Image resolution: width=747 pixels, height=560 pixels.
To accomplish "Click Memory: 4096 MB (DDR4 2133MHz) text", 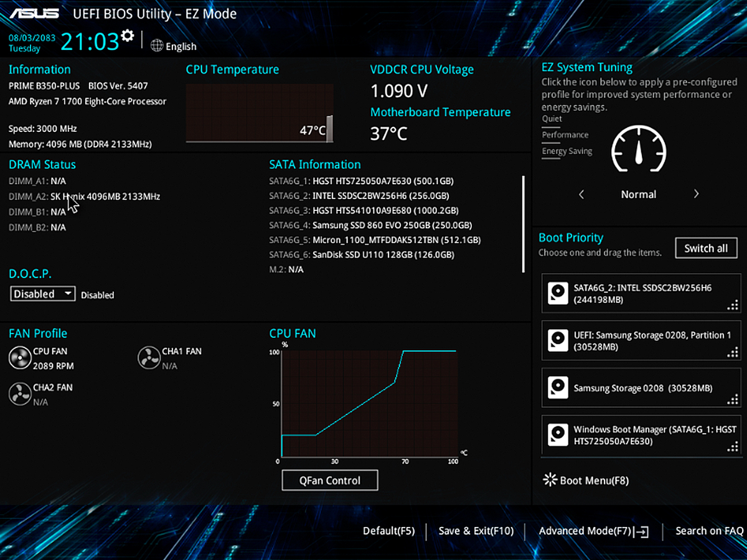I will 80,144.
